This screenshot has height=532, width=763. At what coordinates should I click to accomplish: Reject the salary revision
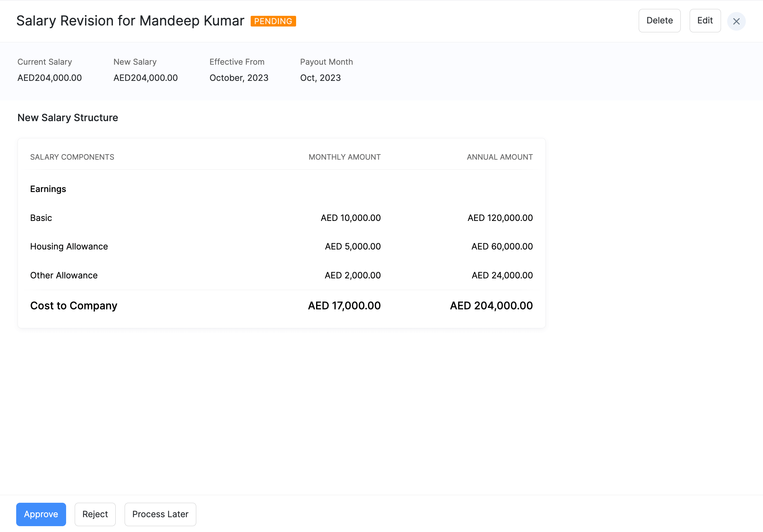click(95, 514)
